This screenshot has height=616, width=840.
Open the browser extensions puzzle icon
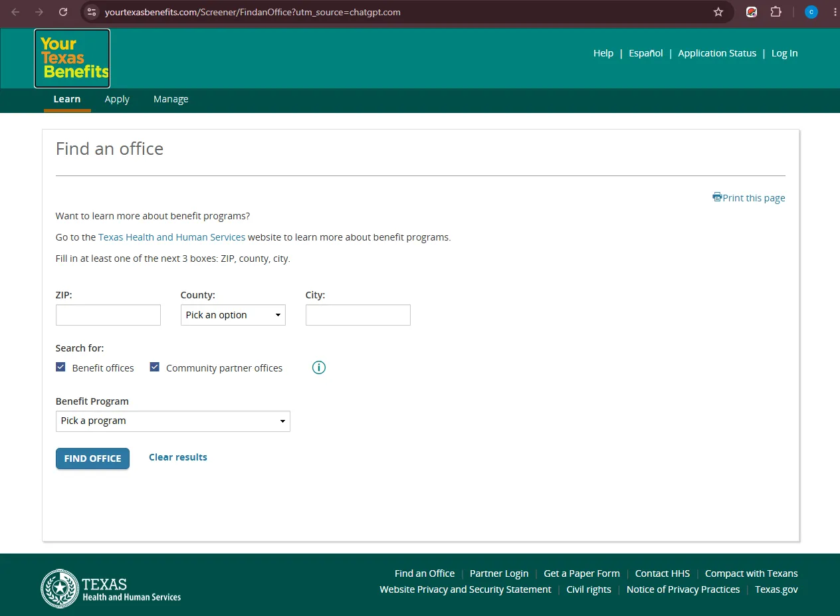pyautogui.click(x=776, y=12)
